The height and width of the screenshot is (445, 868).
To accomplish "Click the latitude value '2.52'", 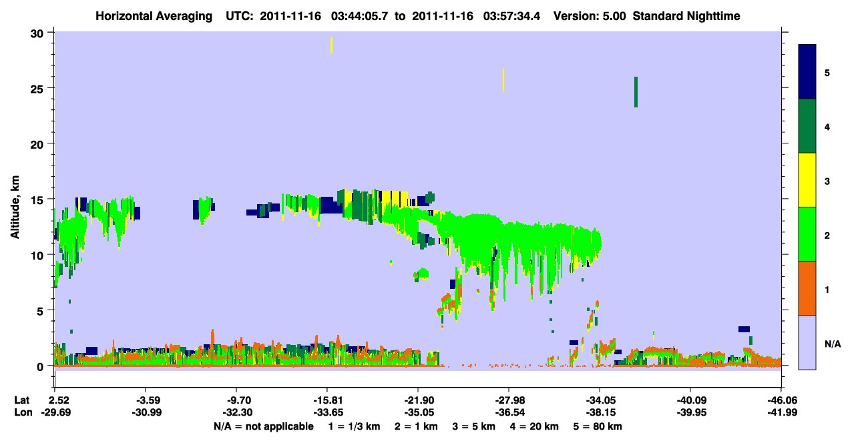I will 55,401.
